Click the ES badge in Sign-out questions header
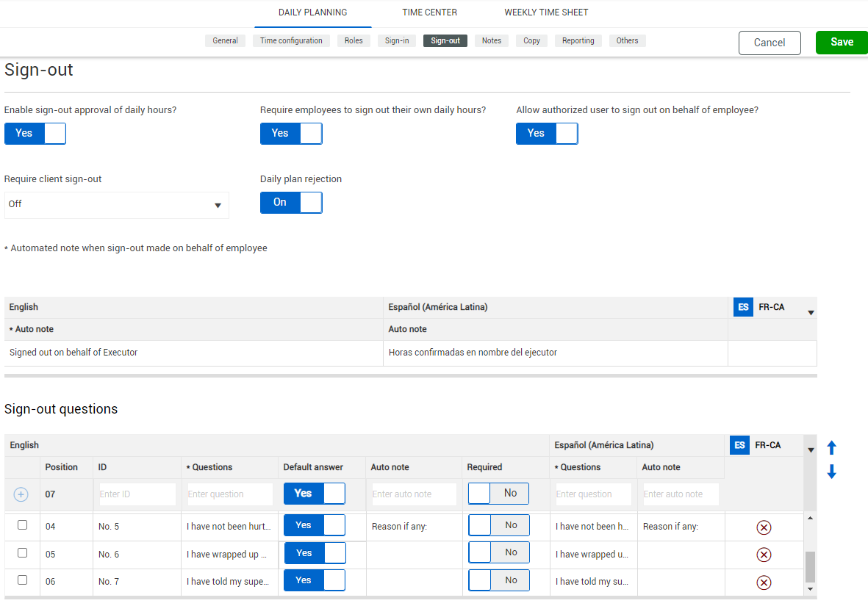The image size is (868, 606). [x=739, y=445]
